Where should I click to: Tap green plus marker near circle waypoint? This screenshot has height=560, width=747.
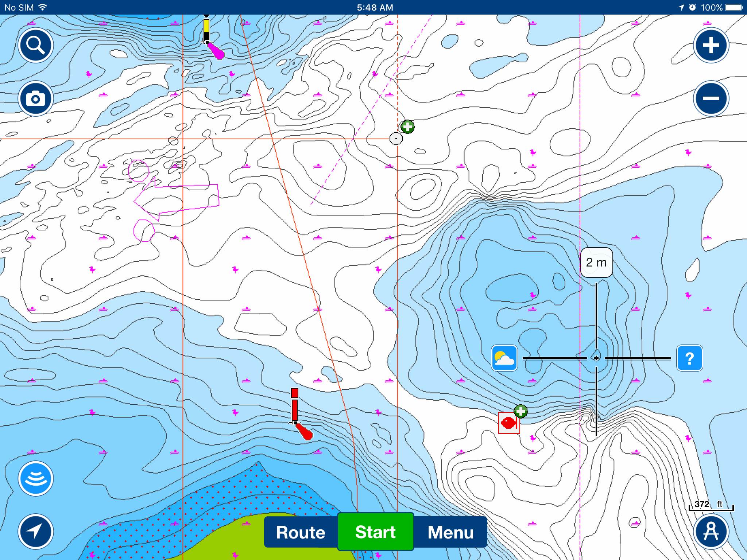(x=407, y=127)
